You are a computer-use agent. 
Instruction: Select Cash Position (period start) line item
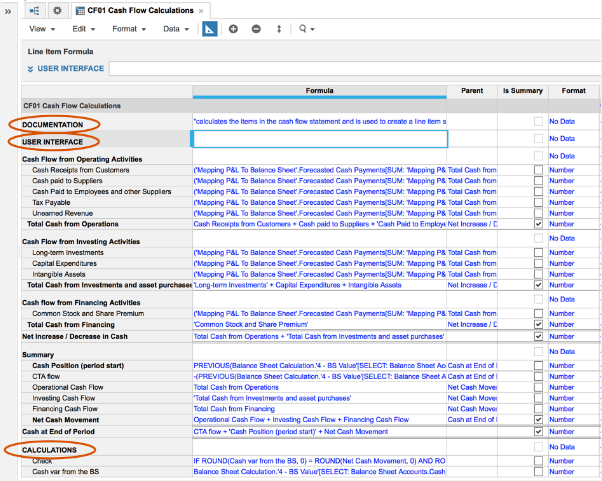click(107, 365)
